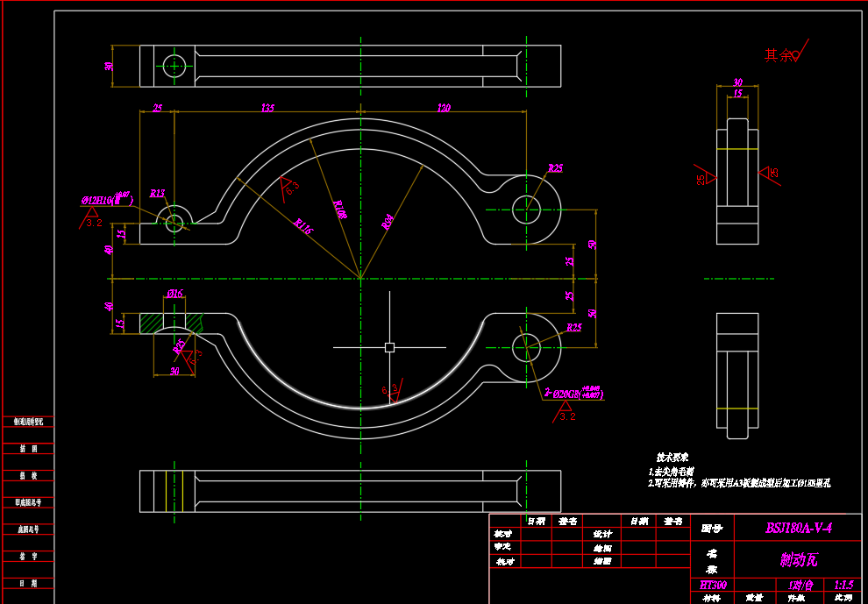Click technical note 2 about casting or A3 plate
868x604 pixels.
click(740, 483)
